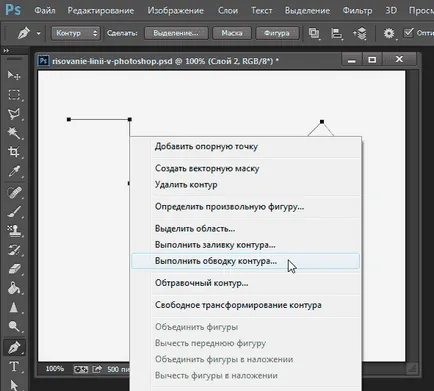Open the Изображение menu

(x=176, y=11)
